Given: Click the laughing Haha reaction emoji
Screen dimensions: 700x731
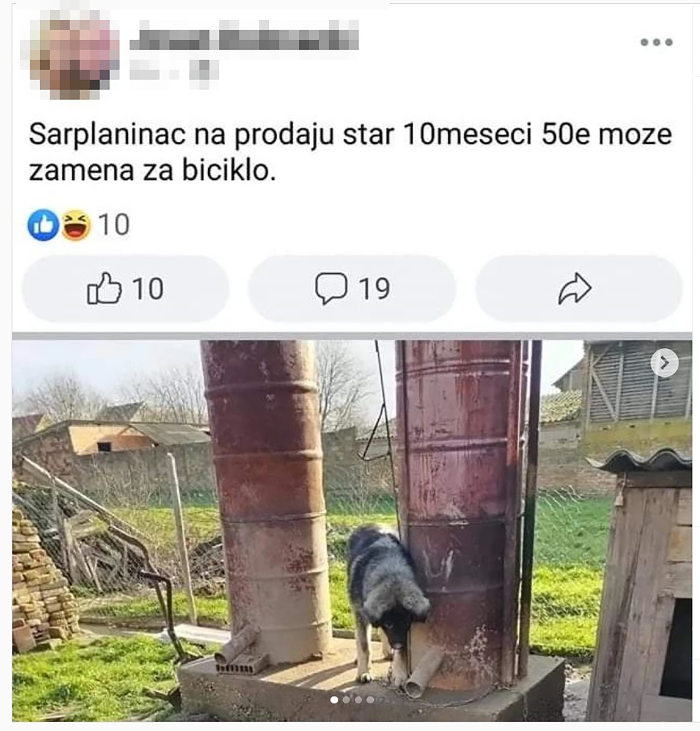Looking at the screenshot, I should click(75, 225).
